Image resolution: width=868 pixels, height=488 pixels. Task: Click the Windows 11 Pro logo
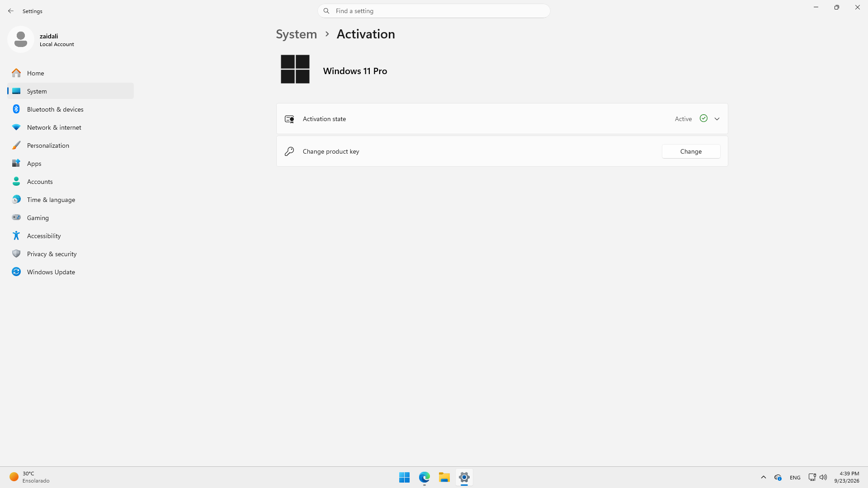click(x=295, y=69)
